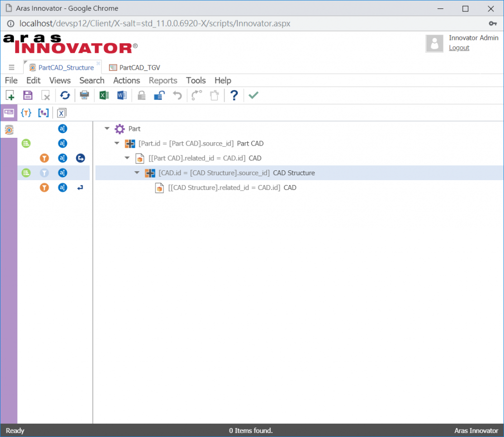
Task: Open the Edit menu
Action: (x=33, y=80)
